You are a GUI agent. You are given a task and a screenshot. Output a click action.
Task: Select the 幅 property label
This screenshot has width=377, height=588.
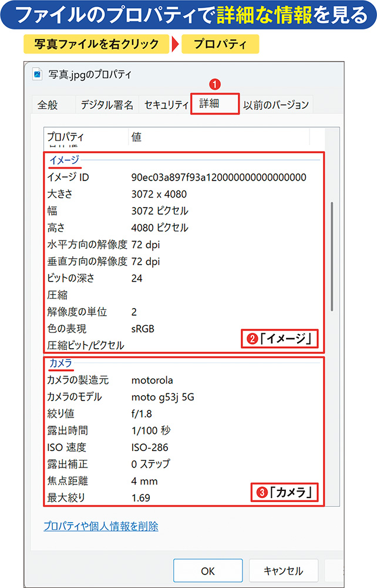[52, 211]
